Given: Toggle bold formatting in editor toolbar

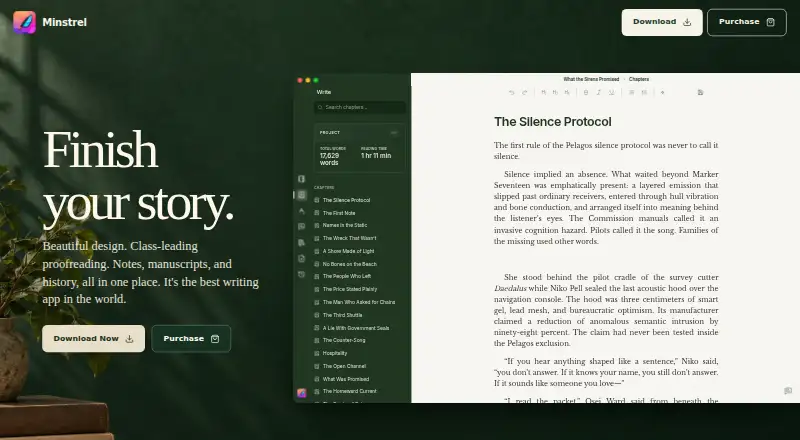Looking at the screenshot, I should 586,92.
